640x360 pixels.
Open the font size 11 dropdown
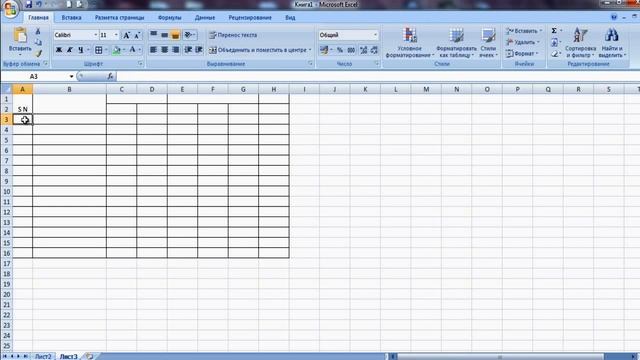[116, 35]
